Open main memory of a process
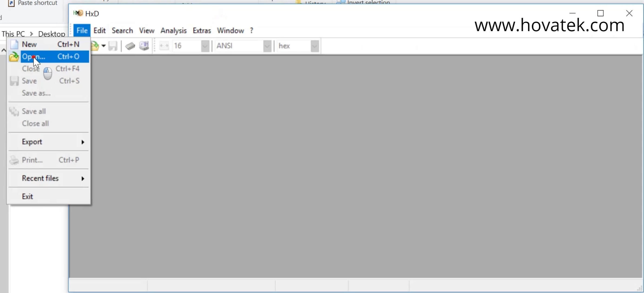644x293 pixels. [x=130, y=46]
